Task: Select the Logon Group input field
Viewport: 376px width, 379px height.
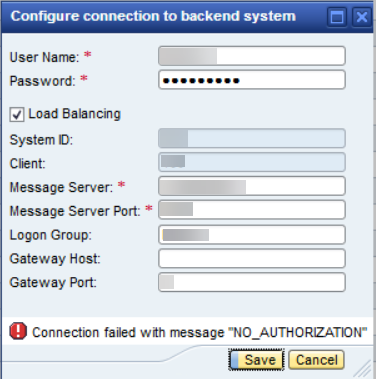Action: tap(252, 235)
